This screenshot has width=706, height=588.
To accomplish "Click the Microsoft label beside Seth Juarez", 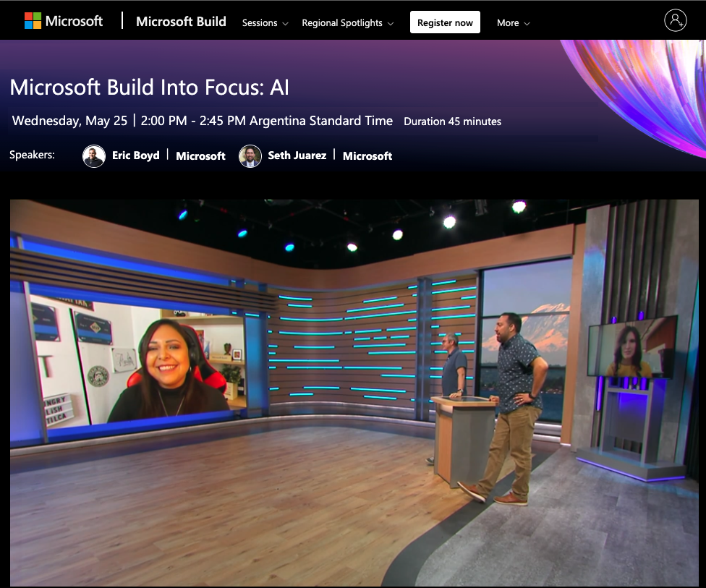I will coord(367,155).
